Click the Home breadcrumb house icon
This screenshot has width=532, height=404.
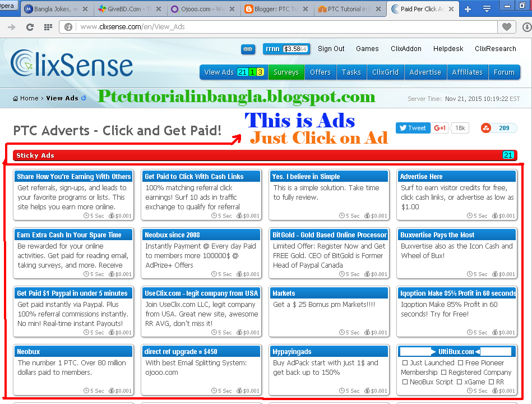point(15,98)
